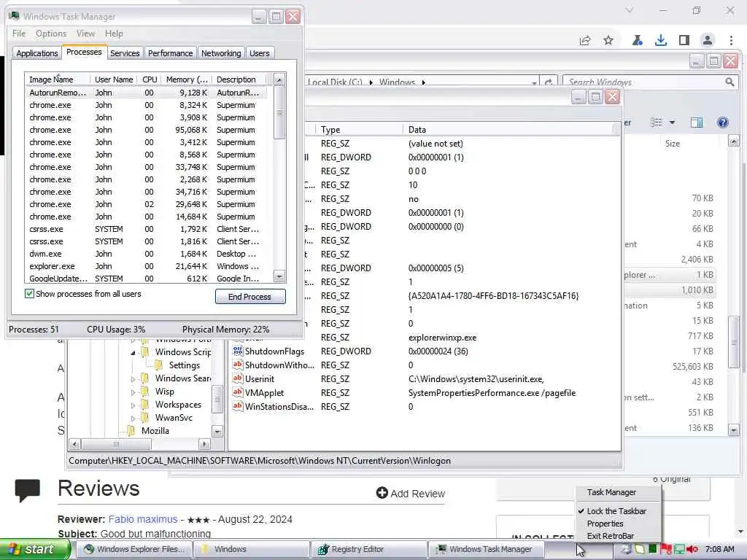Open the Fabio maximus reviewer link
Image resolution: width=747 pixels, height=560 pixels.
pyautogui.click(x=143, y=519)
